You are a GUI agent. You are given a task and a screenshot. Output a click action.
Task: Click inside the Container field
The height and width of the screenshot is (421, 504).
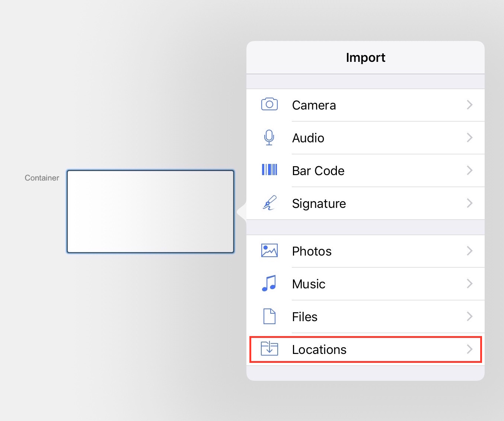[x=150, y=212]
